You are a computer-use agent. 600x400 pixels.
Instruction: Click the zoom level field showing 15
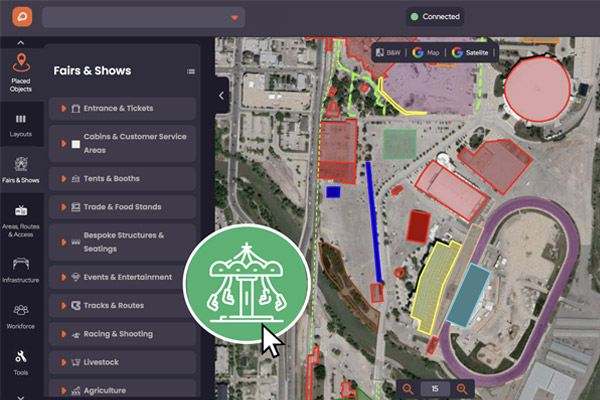pos(435,389)
